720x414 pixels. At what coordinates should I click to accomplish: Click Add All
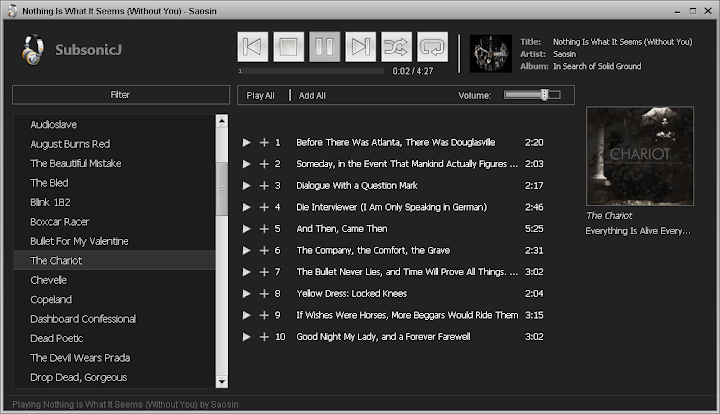point(312,95)
